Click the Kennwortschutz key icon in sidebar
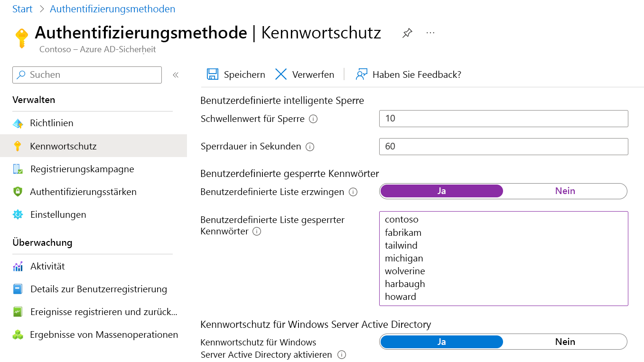644x362 pixels. 18,146
